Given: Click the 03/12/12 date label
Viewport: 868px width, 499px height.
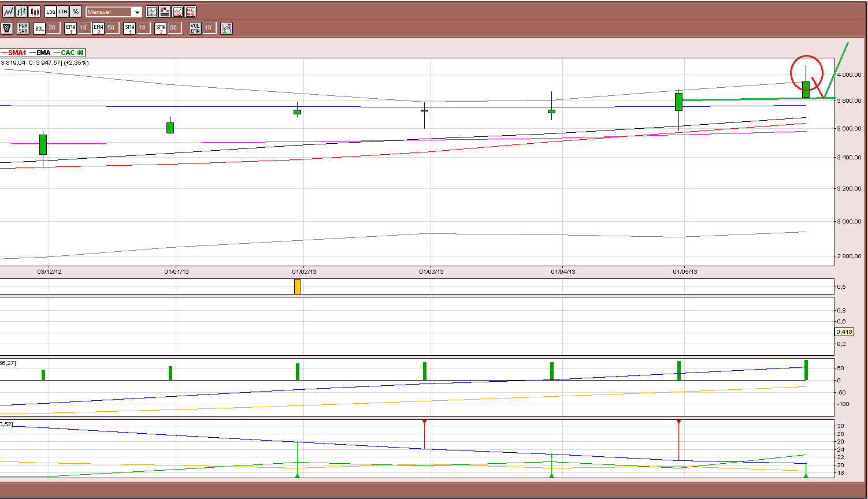Looking at the screenshot, I should pyautogui.click(x=50, y=271).
